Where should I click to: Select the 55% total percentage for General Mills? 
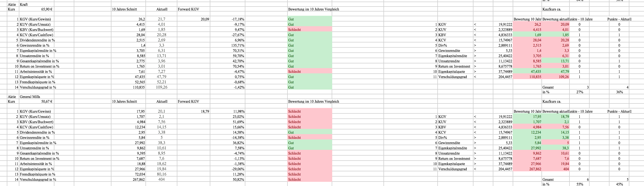[580, 184]
